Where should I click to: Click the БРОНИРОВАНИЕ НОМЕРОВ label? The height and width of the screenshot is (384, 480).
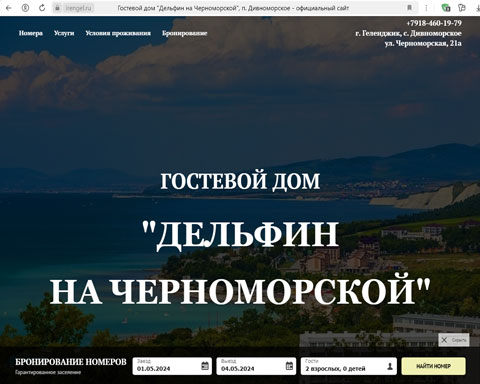(71, 362)
